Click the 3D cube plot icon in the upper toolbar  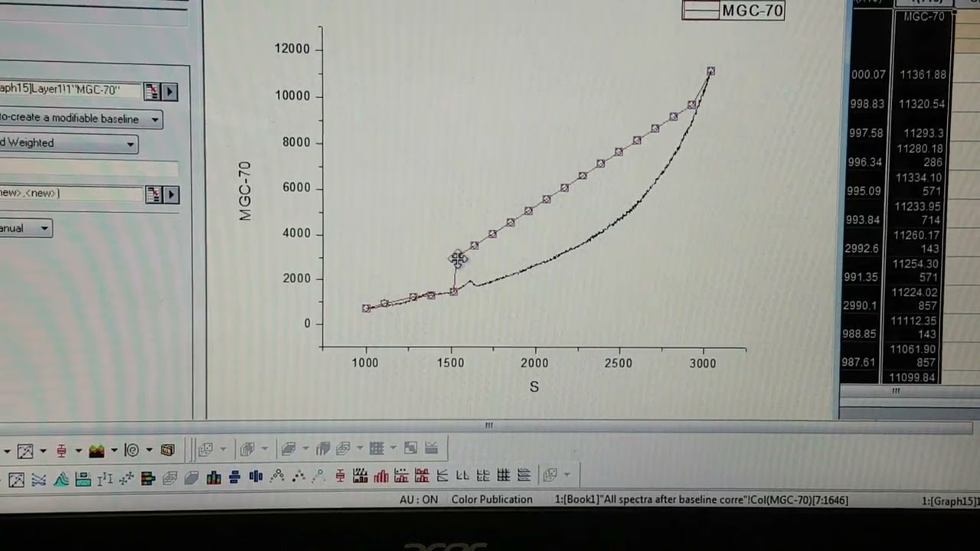coord(168,450)
